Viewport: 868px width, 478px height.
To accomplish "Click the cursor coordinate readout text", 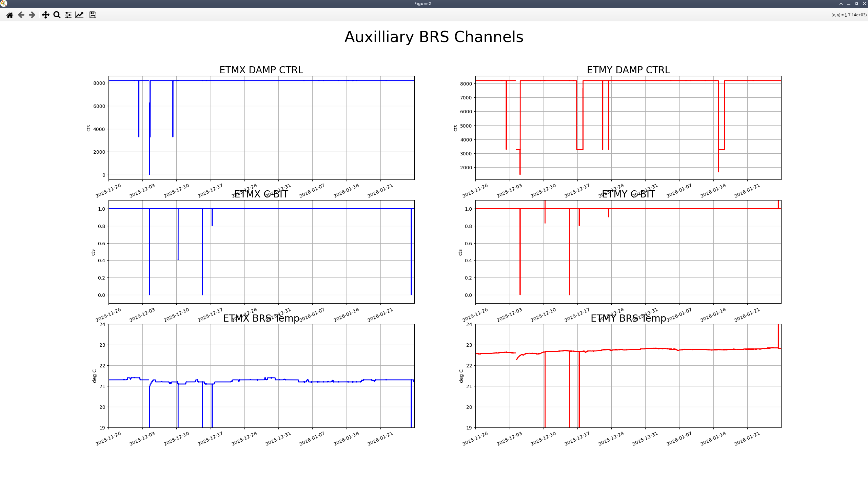I will [x=849, y=15].
